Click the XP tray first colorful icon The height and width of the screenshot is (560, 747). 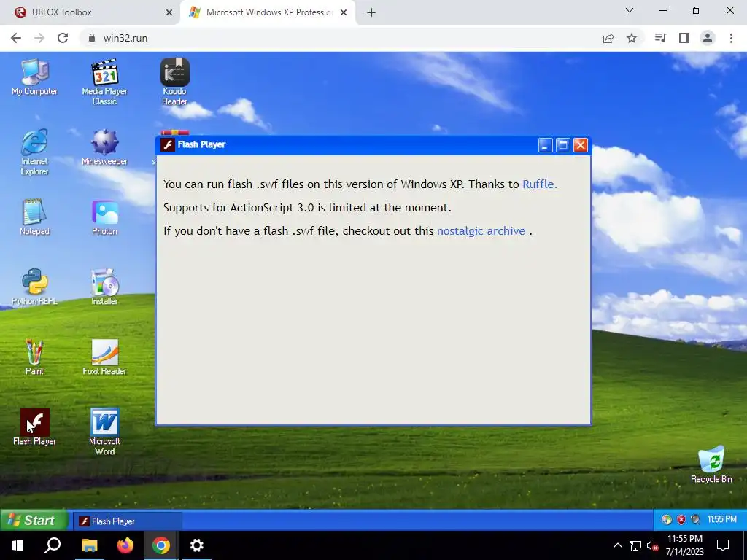(667, 519)
